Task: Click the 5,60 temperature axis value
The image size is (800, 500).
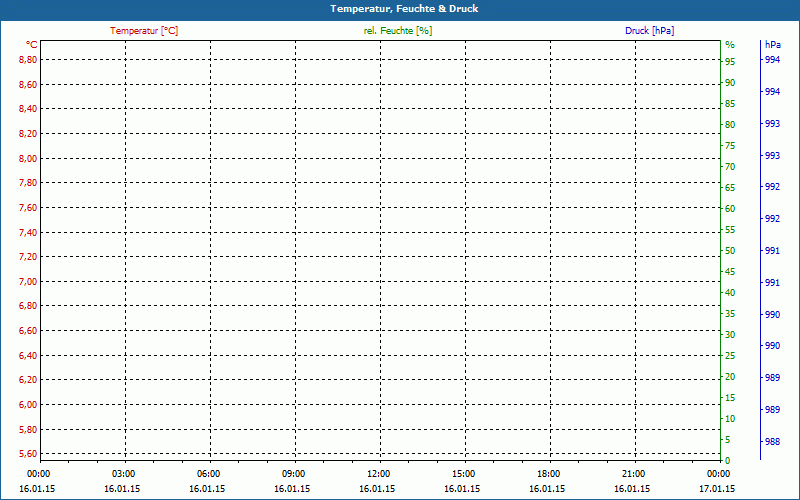Action: point(28,454)
